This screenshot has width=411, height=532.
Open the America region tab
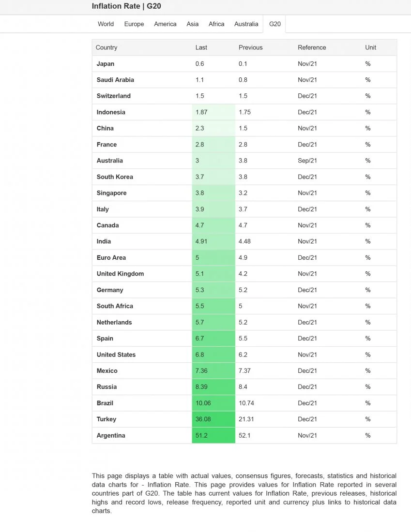coord(165,24)
